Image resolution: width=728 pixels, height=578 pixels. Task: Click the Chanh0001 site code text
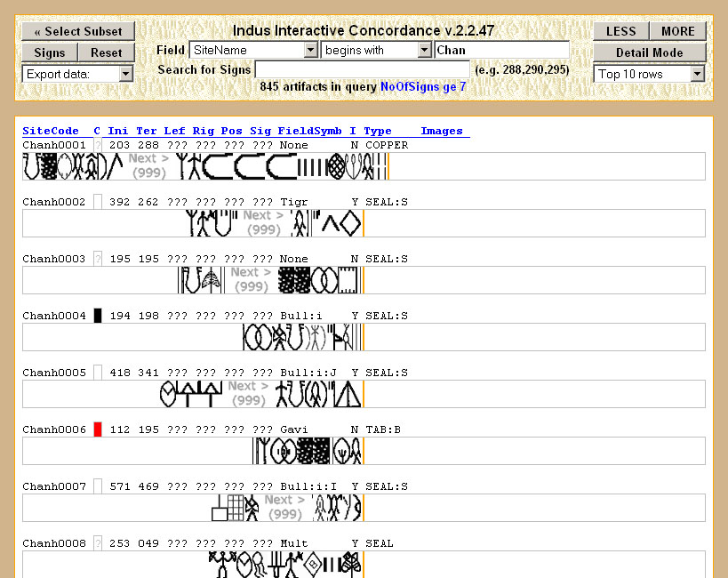[x=54, y=145]
